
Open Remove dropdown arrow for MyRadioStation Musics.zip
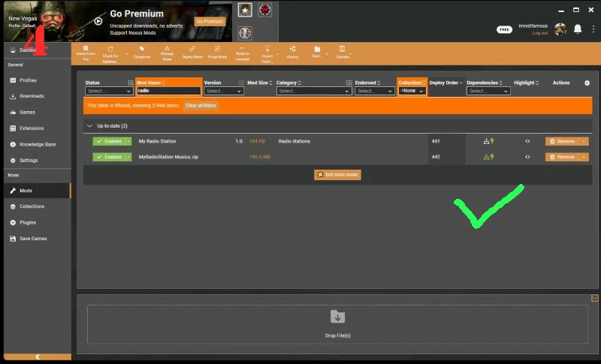click(584, 157)
